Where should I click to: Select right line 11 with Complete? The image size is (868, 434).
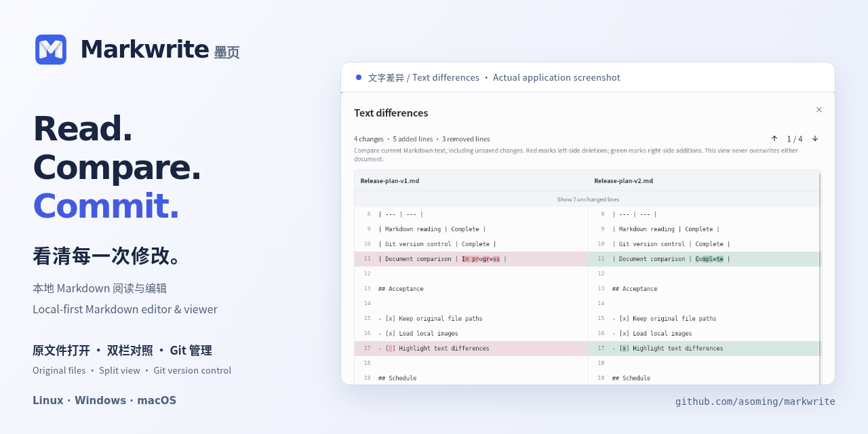705,259
